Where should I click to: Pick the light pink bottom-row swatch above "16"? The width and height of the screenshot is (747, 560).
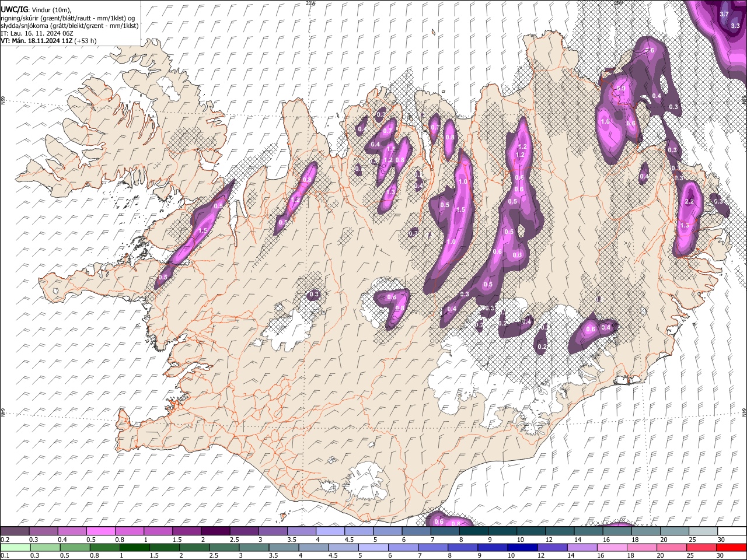(x=612, y=548)
